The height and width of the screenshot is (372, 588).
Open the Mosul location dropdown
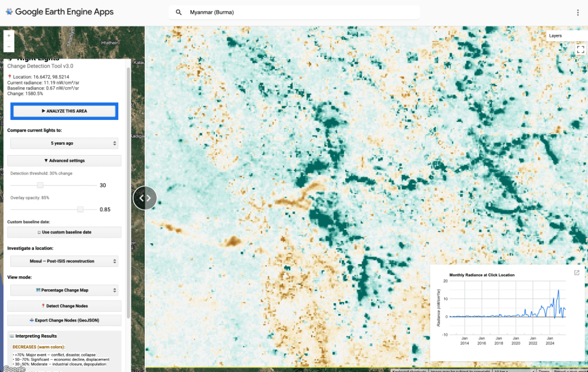(64, 261)
